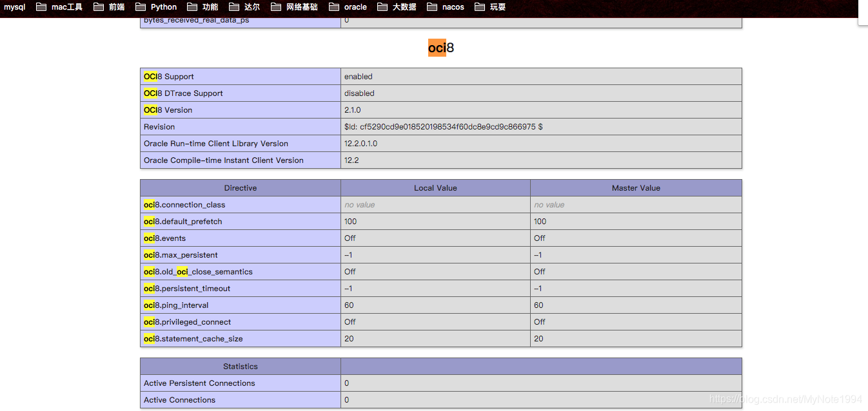
Task: Click max_persistent Master Value -1
Action: point(538,255)
